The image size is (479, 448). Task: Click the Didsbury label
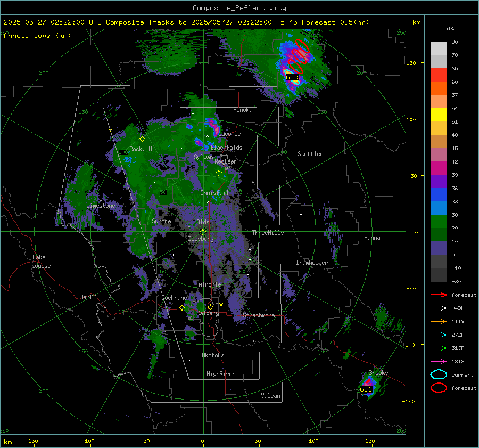pyautogui.click(x=201, y=239)
